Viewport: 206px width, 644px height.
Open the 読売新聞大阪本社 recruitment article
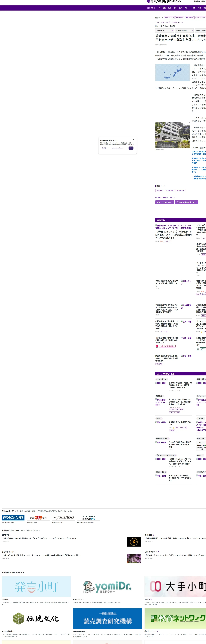tap(167, 358)
